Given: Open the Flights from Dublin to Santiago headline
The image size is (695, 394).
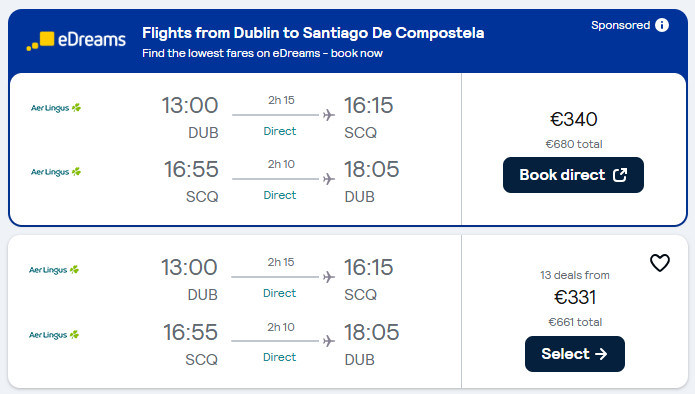Looking at the screenshot, I should click(x=313, y=33).
